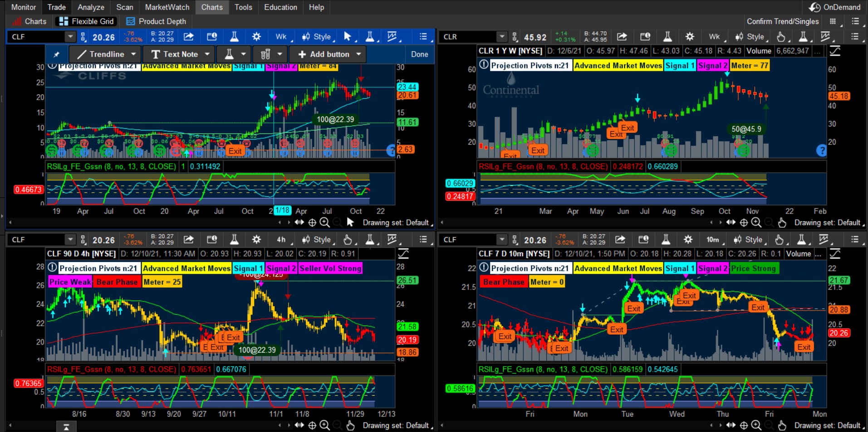Image resolution: width=868 pixels, height=432 pixels.
Task: Open the Education tab
Action: click(x=280, y=7)
